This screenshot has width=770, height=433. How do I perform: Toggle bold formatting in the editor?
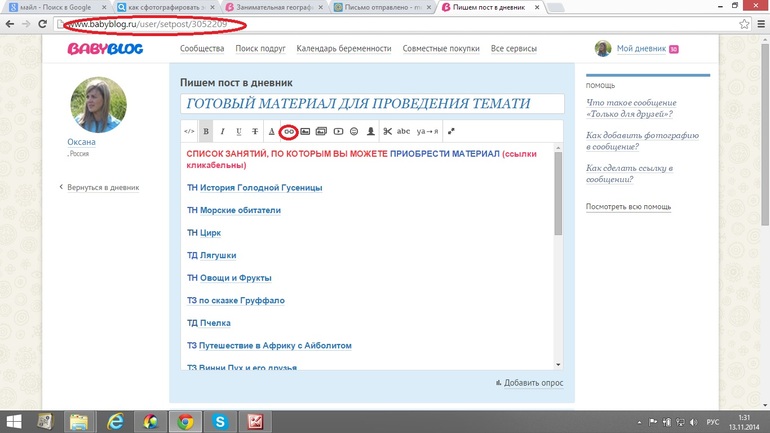pos(206,132)
